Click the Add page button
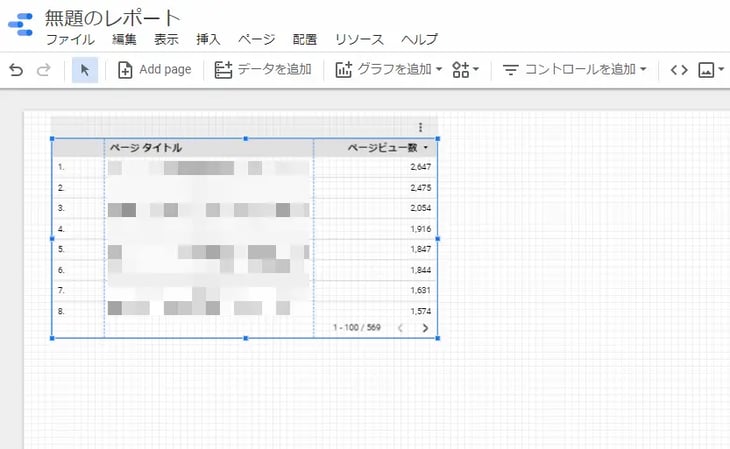 (x=154, y=70)
